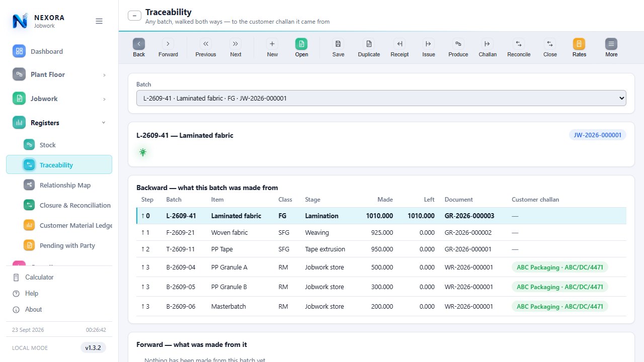The height and width of the screenshot is (362, 644).
Task: Toggle the sidebar hamburger menu
Action: tap(99, 21)
